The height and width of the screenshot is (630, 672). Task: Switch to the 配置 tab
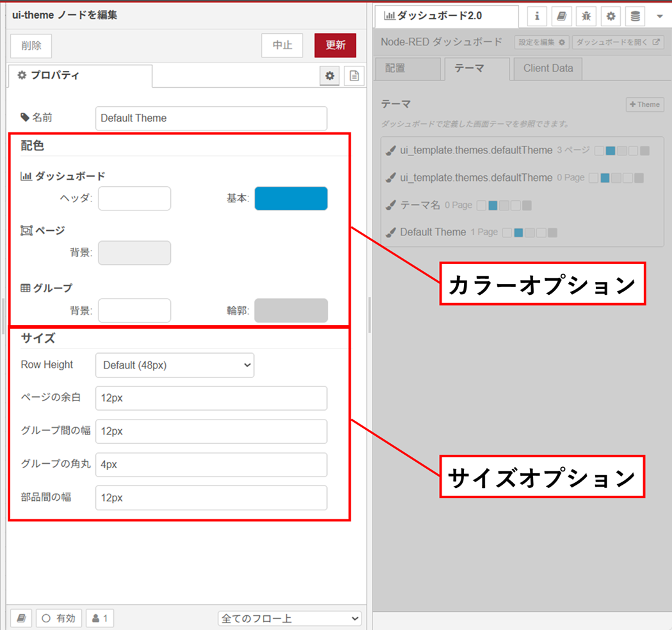[x=407, y=68]
